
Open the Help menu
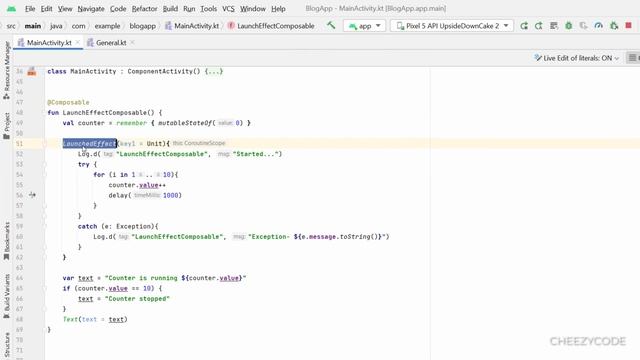(x=278, y=9)
